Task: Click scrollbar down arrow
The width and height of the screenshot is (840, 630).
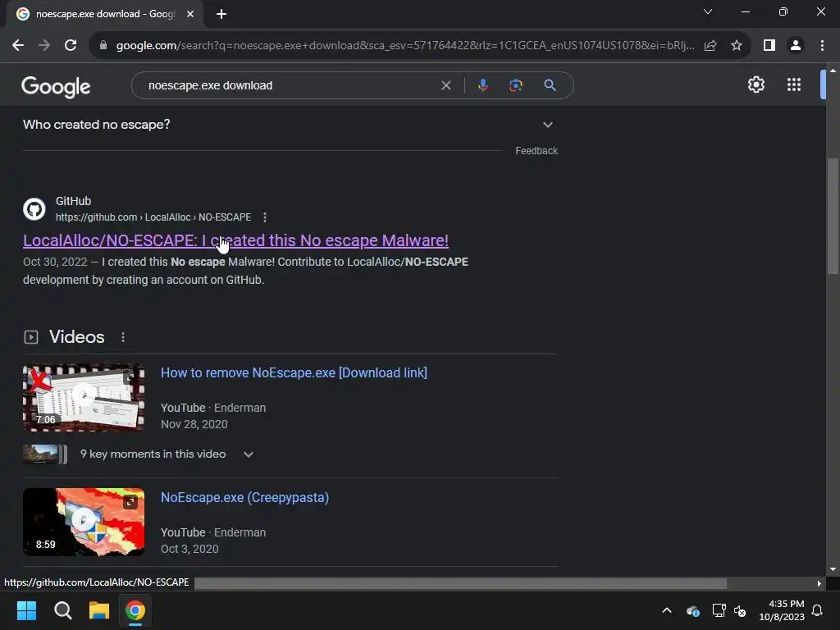Action: coord(833,569)
